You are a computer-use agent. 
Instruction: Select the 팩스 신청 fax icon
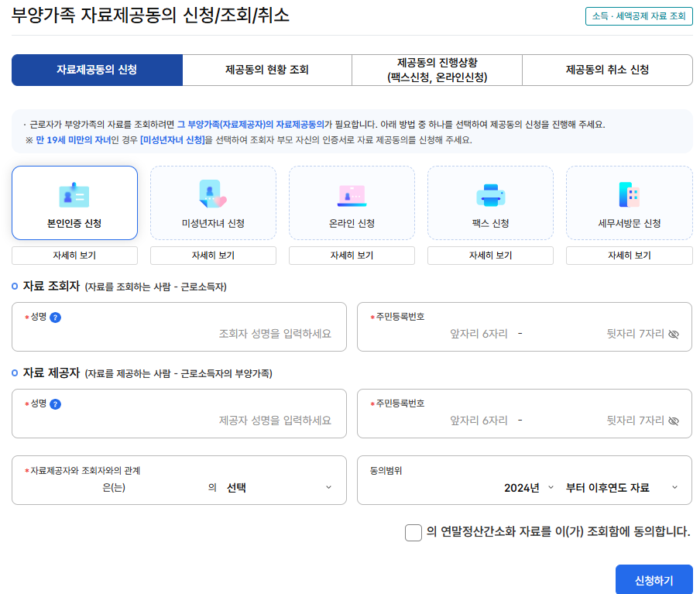(489, 194)
